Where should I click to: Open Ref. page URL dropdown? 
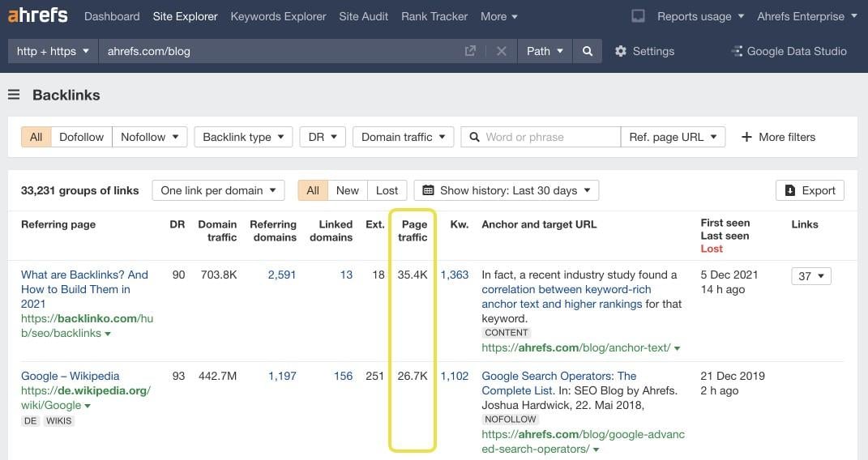click(673, 137)
